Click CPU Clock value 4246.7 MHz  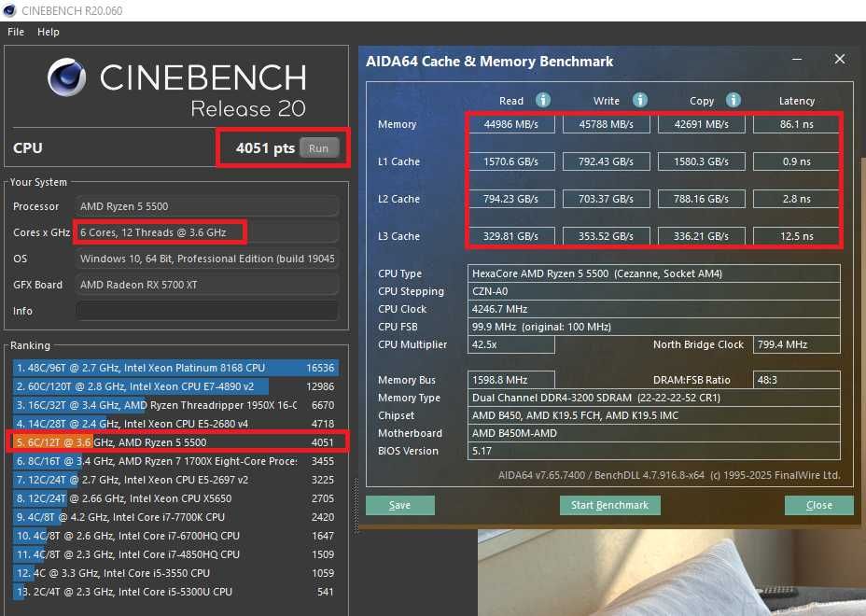[x=654, y=309]
